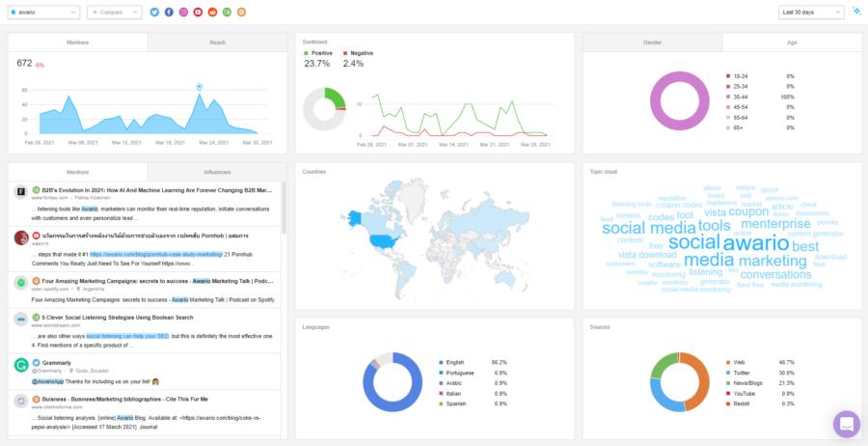Switch to the Reach tab
The image size is (868, 446).
tap(218, 42)
